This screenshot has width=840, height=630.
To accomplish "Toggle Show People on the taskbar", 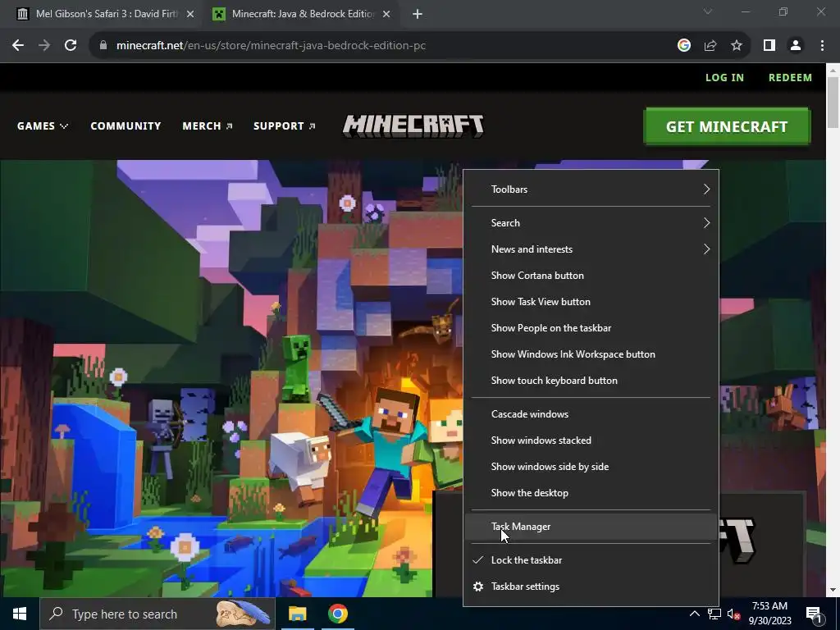I will (x=591, y=328).
